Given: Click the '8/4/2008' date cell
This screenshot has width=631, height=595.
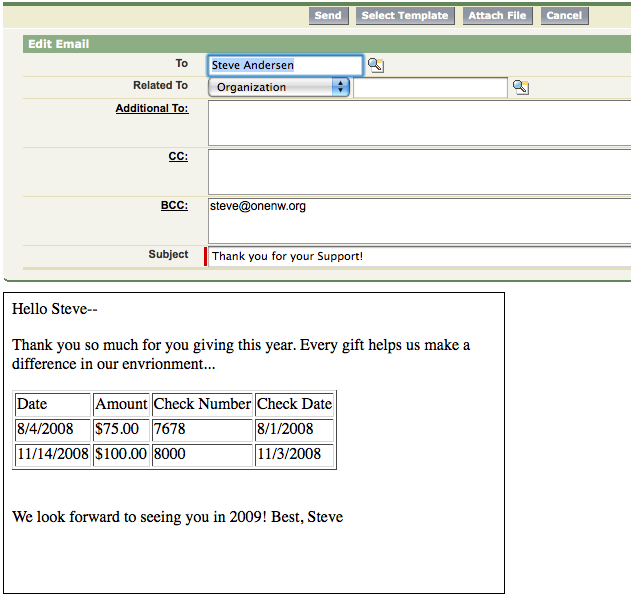Looking at the screenshot, I should point(53,429).
